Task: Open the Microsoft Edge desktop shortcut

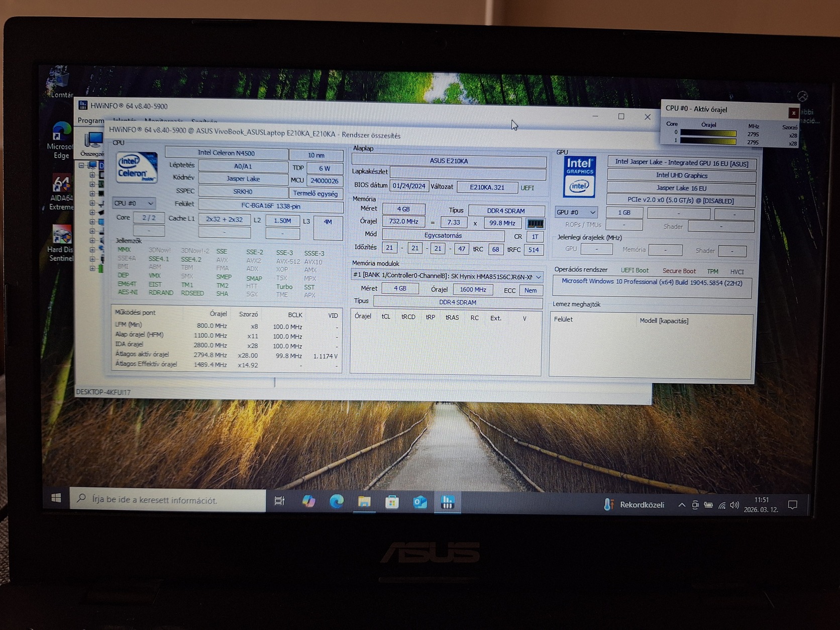Action: pos(61,139)
